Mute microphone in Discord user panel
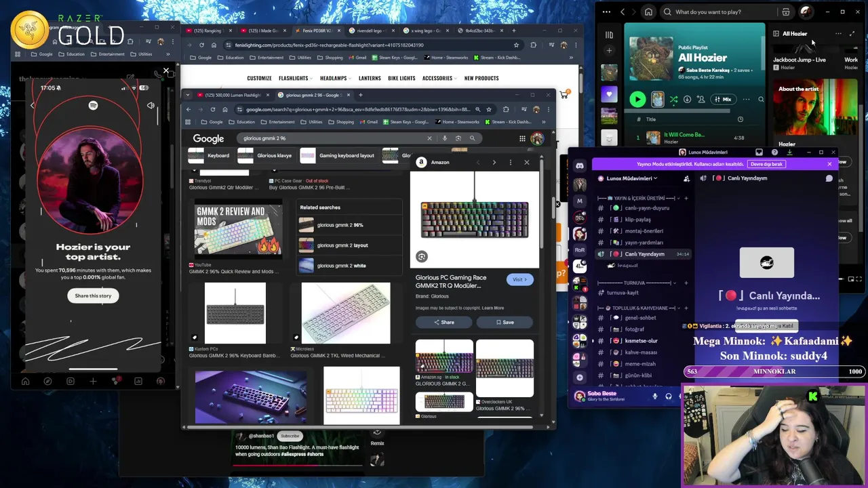Viewport: 868px width, 488px height. (x=654, y=396)
